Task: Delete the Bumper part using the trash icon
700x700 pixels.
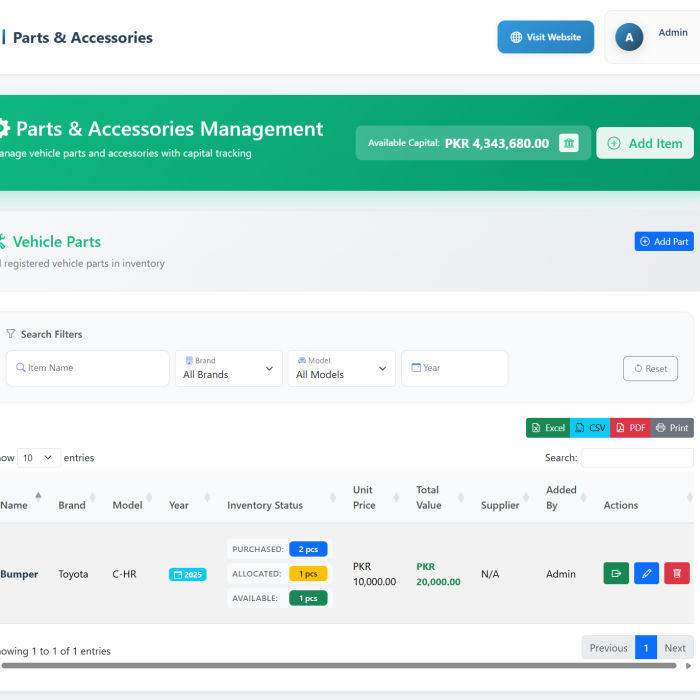Action: [677, 573]
